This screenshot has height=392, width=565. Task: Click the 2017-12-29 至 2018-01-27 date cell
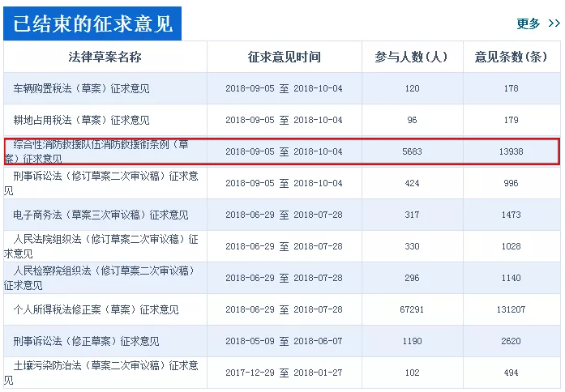coord(284,373)
